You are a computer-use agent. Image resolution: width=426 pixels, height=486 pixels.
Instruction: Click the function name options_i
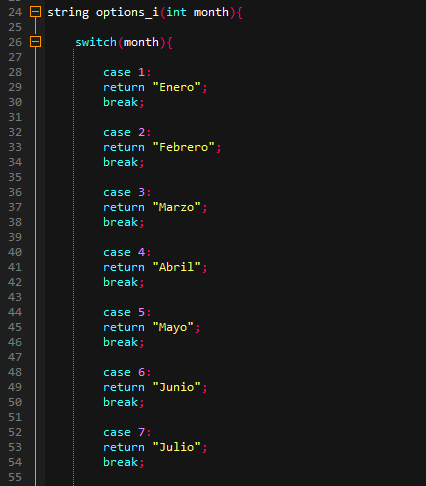pyautogui.click(x=127, y=13)
